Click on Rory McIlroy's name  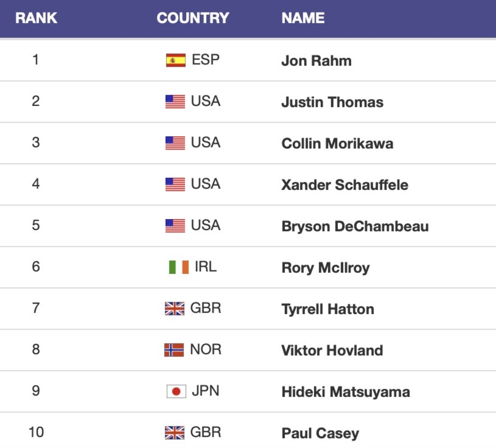326,267
